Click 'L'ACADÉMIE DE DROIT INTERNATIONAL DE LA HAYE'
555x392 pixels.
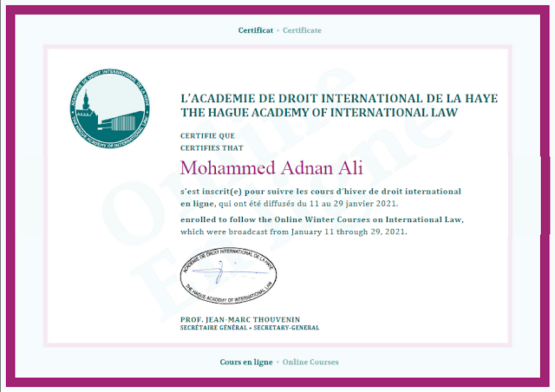coord(339,98)
